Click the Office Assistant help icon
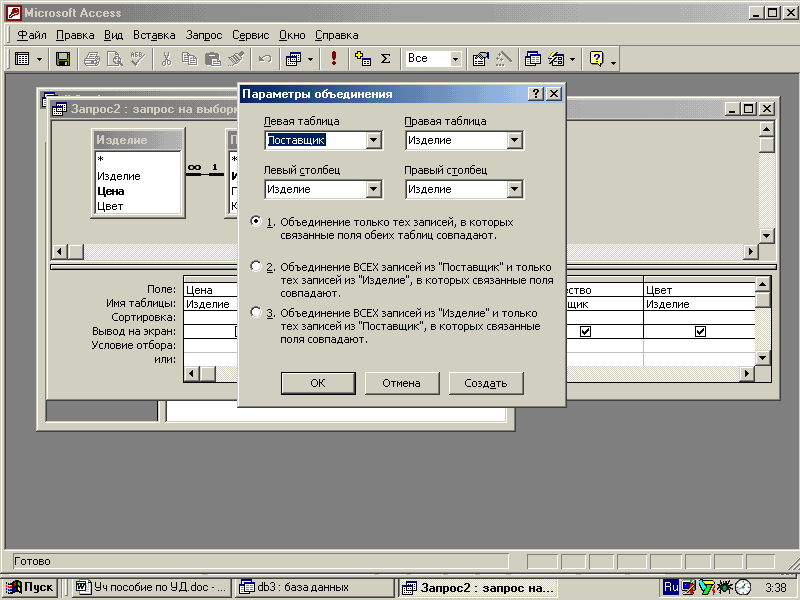This screenshot has height=600, width=800. (596, 59)
